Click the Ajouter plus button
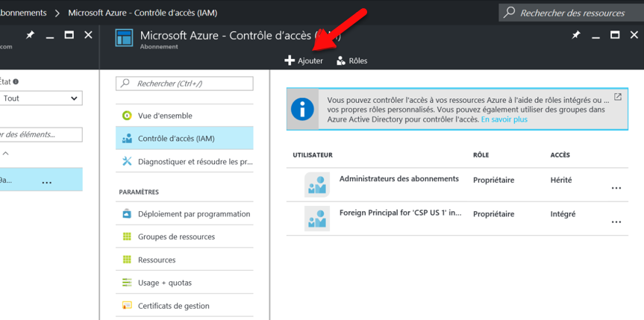 click(x=304, y=61)
